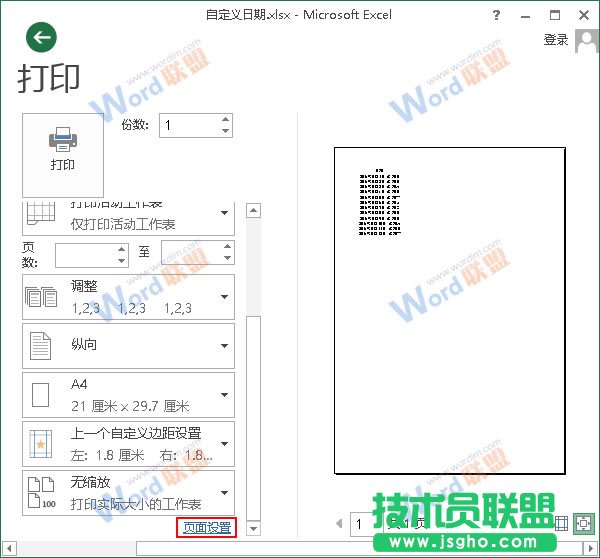Minimize the Excel window
Image resolution: width=600 pixels, height=558 pixels.
pyautogui.click(x=526, y=16)
